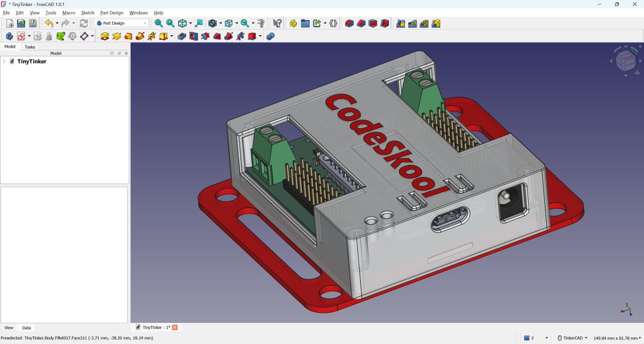The height and width of the screenshot is (344, 644).
Task: Click the Polar Pattern icon
Action: pos(425,23)
